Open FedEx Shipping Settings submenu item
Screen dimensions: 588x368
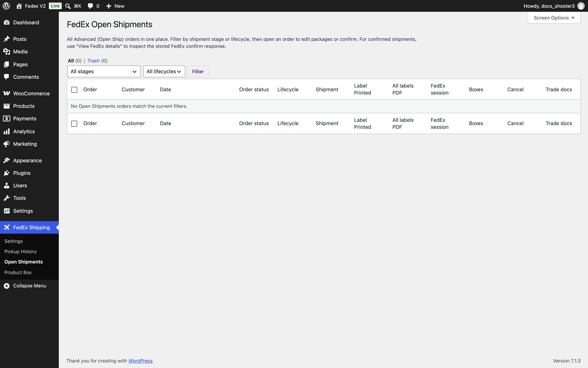[14, 241]
